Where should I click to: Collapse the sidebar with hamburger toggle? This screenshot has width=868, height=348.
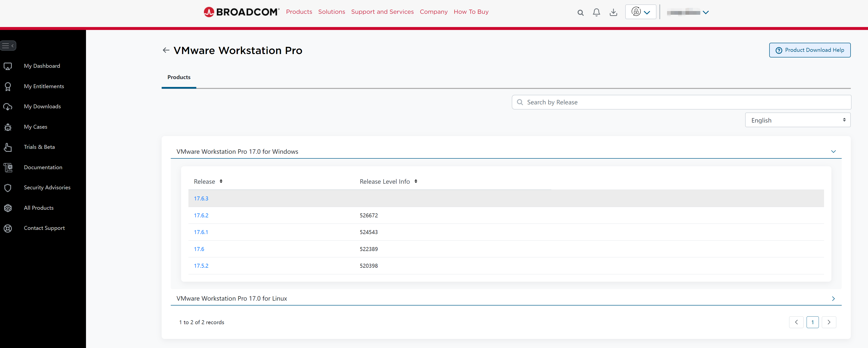click(8, 45)
